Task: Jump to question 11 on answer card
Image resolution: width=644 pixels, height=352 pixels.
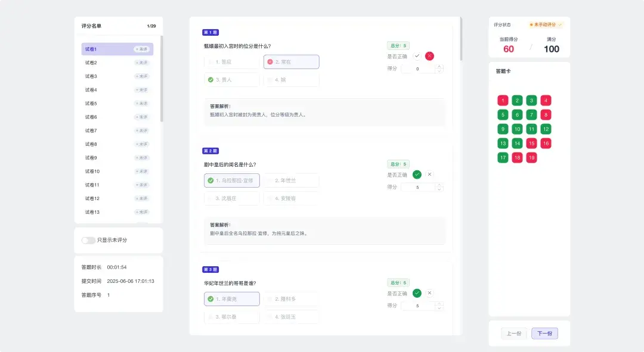Action: [x=531, y=129]
